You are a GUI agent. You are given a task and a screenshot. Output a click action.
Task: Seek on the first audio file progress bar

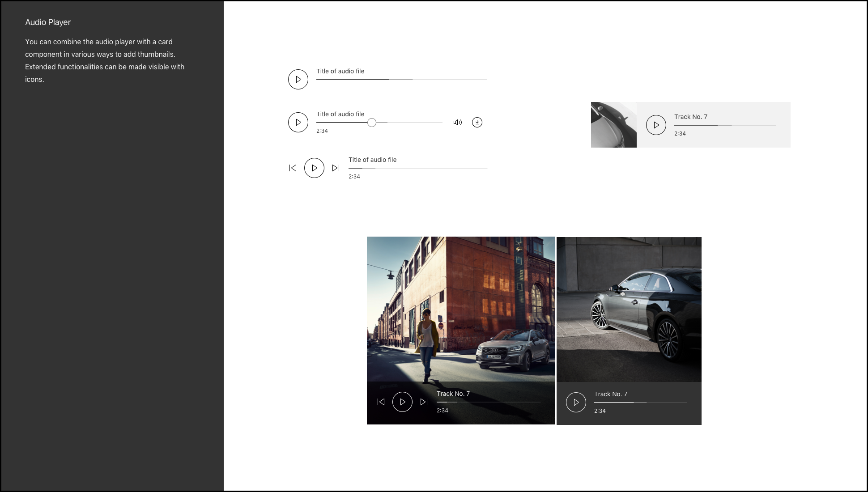coord(402,80)
